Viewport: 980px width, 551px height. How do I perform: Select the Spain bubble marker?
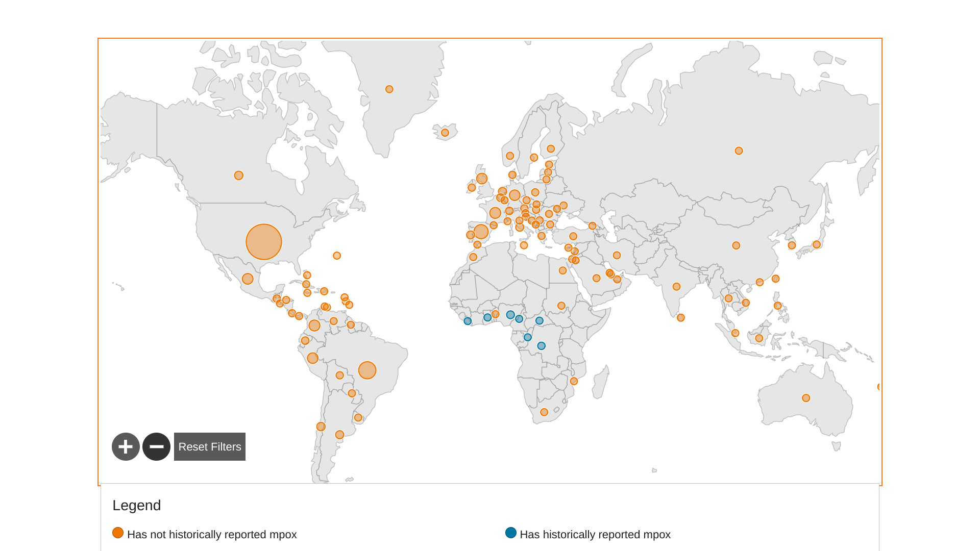click(x=481, y=232)
